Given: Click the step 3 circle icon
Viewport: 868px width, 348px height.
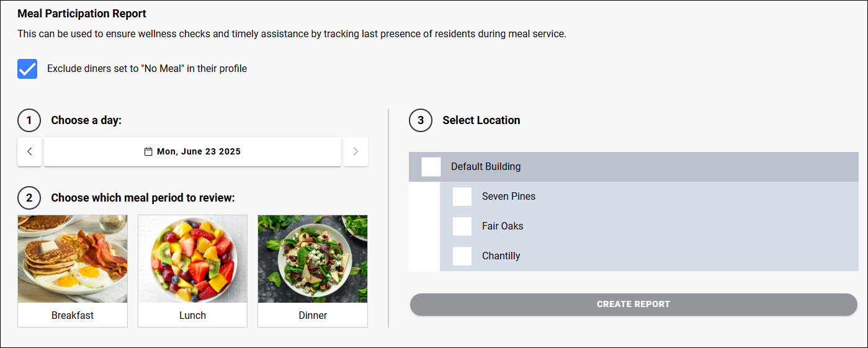Looking at the screenshot, I should coord(421,120).
